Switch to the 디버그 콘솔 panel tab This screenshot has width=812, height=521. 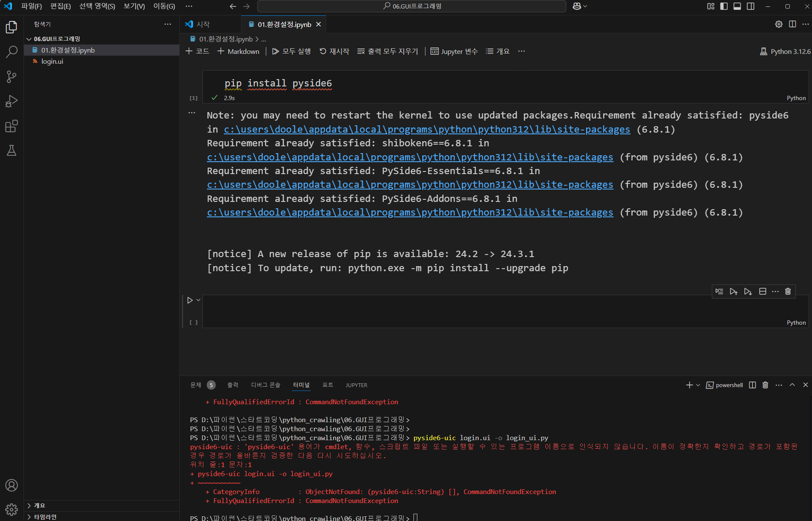(x=265, y=385)
